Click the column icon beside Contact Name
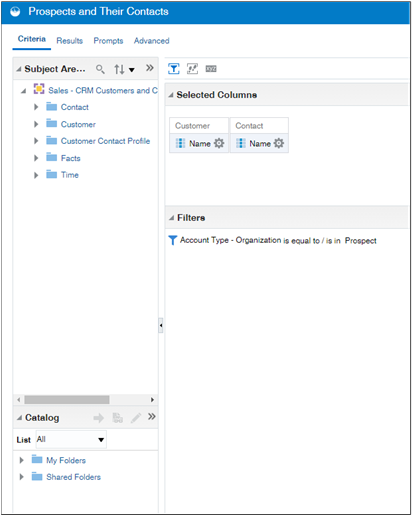412x516 pixels. coord(241,143)
